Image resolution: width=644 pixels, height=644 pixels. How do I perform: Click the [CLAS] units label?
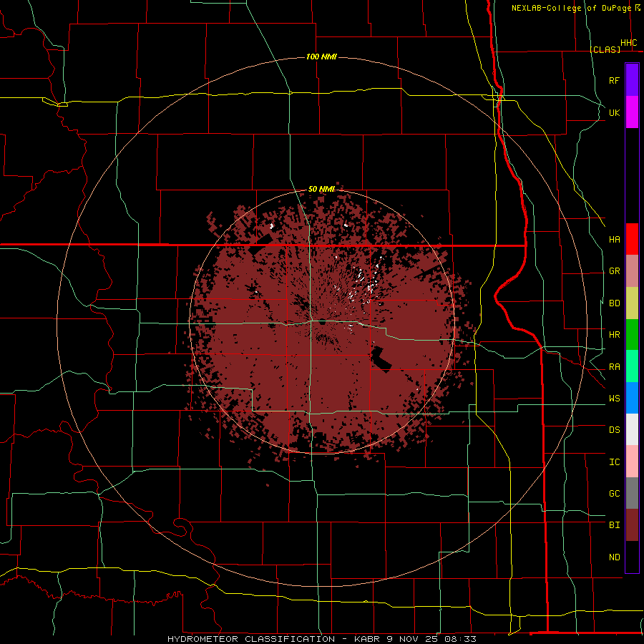[605, 49]
